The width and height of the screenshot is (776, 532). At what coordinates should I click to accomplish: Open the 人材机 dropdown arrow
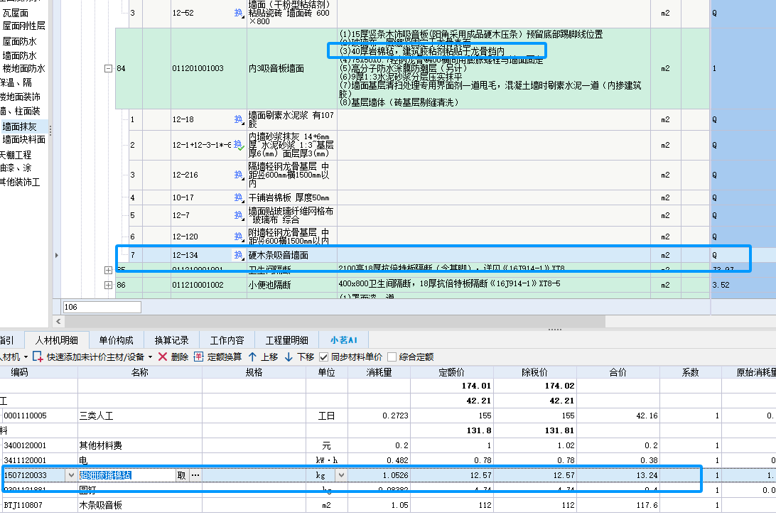pyautogui.click(x=26, y=357)
